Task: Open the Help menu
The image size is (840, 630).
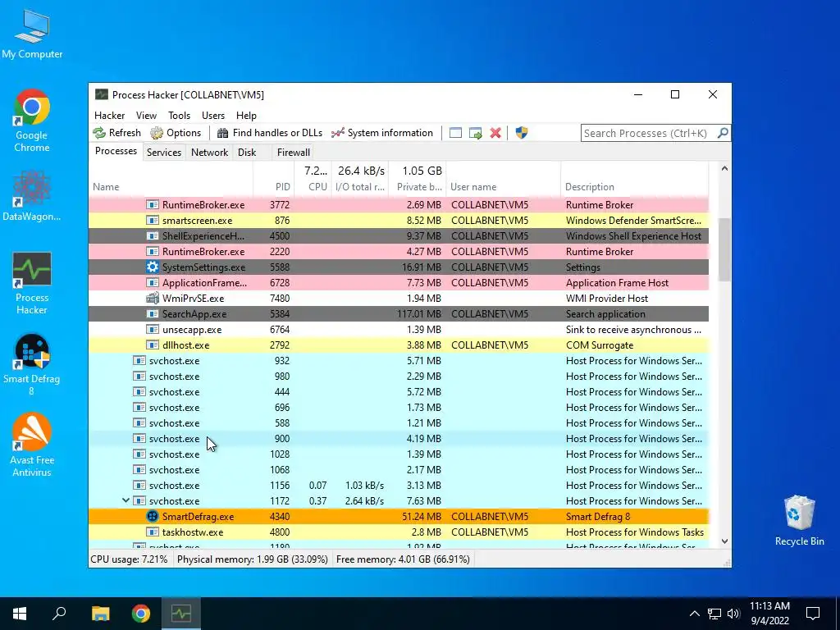Action: click(246, 115)
